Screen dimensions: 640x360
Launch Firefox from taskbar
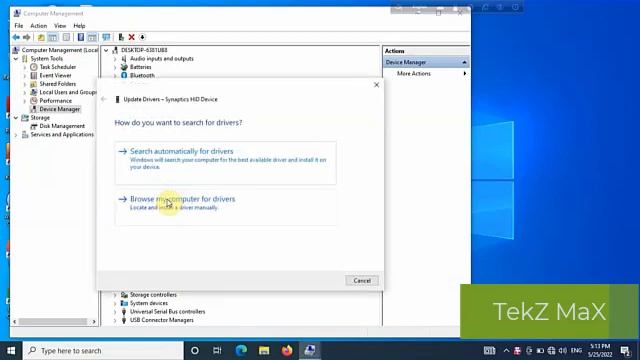click(x=287, y=351)
